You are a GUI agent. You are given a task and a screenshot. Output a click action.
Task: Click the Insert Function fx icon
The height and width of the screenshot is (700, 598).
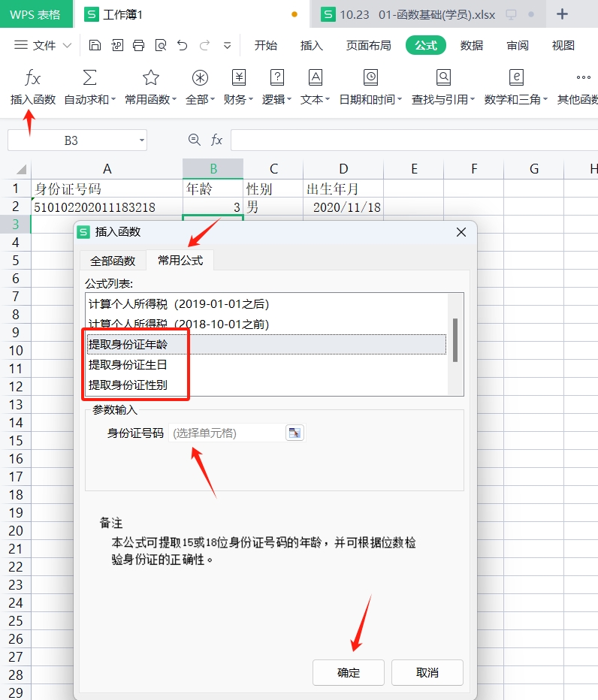[x=32, y=78]
